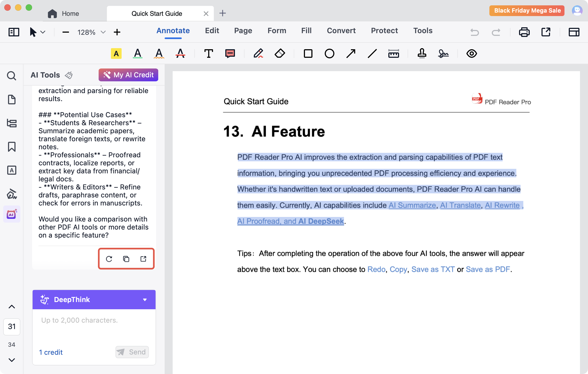Expand the cursor tool mode chevron
This screenshot has width=588, height=374.
click(x=43, y=32)
